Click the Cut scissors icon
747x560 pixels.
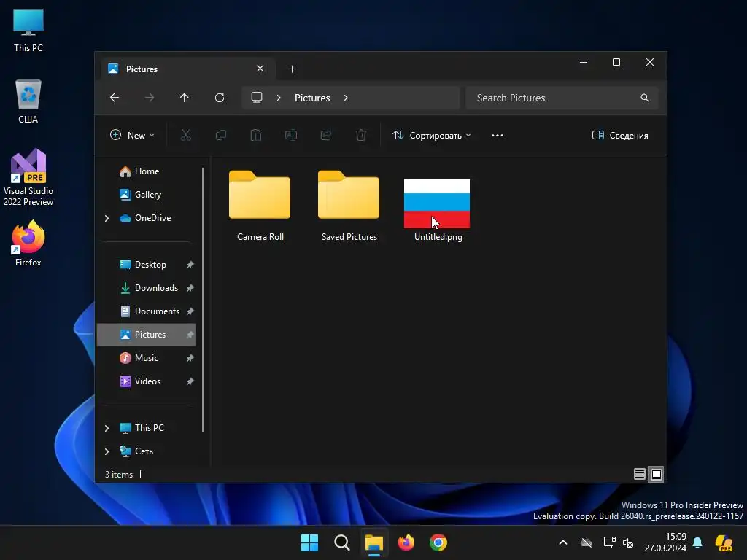pyautogui.click(x=186, y=135)
